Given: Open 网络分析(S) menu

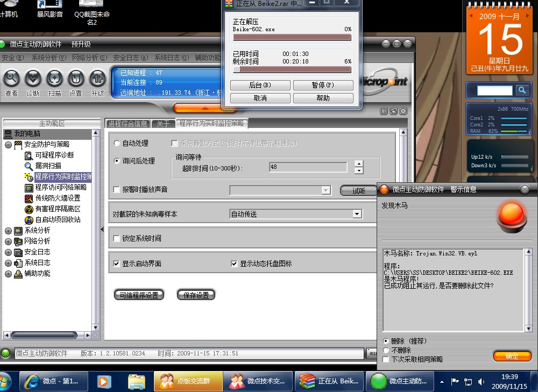Looking at the screenshot, I should [x=89, y=58].
